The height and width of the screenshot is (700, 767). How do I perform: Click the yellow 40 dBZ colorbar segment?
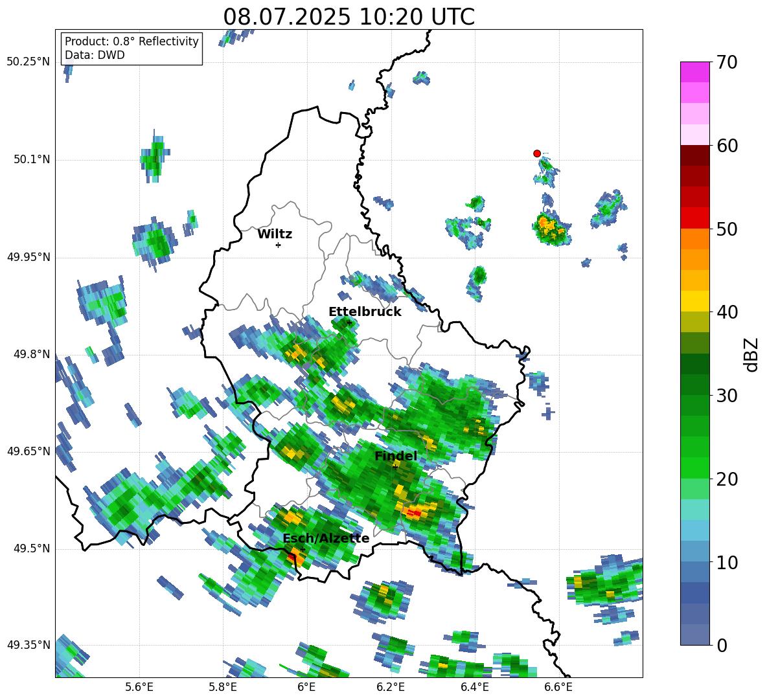[x=694, y=301]
